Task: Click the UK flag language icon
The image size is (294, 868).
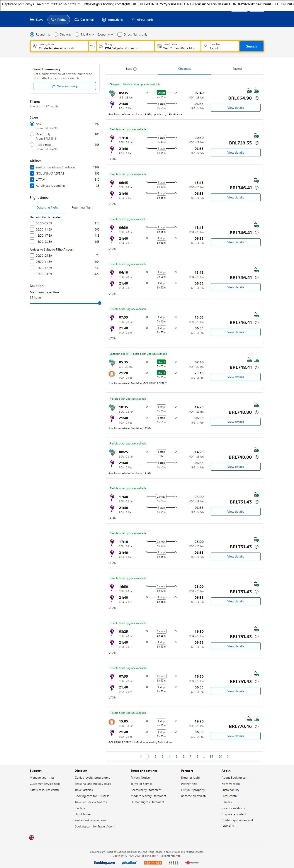Action: click(x=32, y=837)
